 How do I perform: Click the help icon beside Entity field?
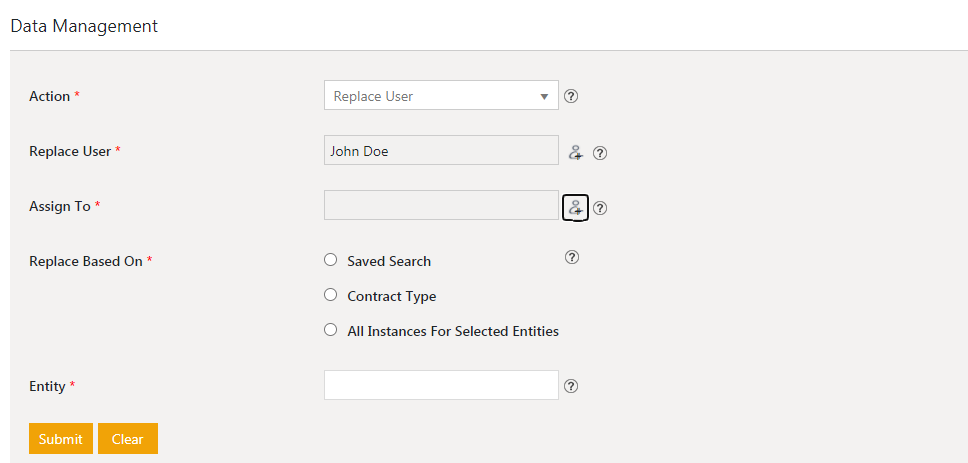(x=571, y=386)
